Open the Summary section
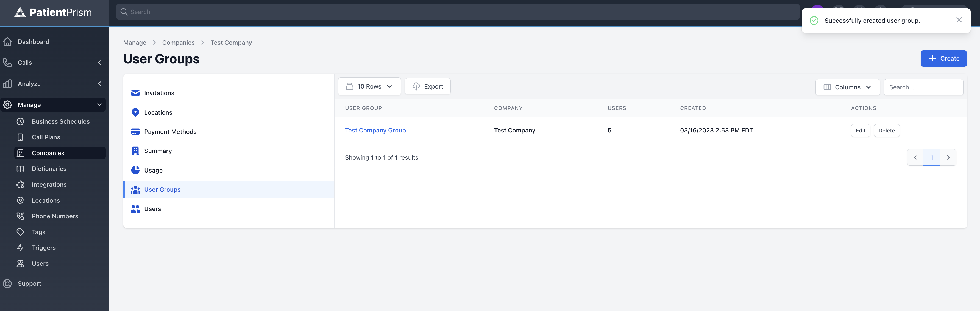980x311 pixels. (229, 151)
